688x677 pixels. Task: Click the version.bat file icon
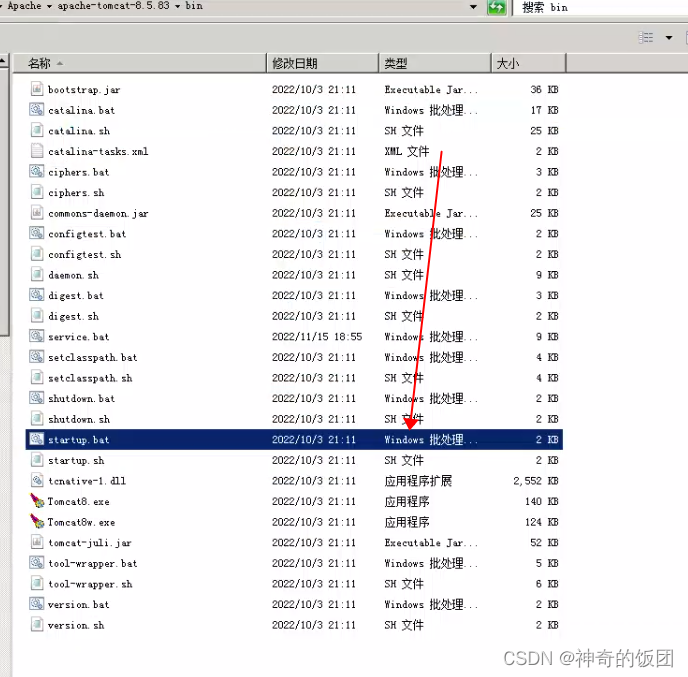click(37, 605)
